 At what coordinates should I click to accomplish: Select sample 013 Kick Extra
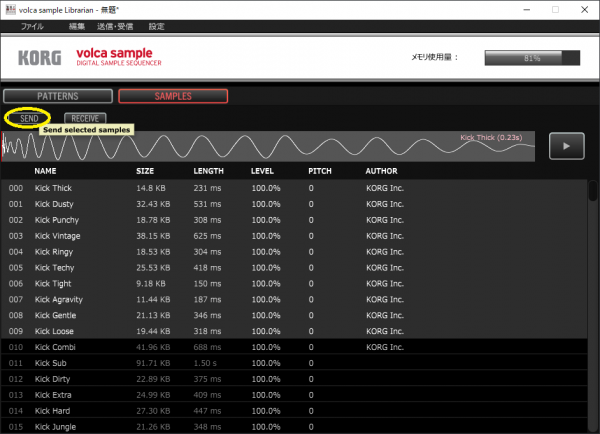[x=294, y=395]
